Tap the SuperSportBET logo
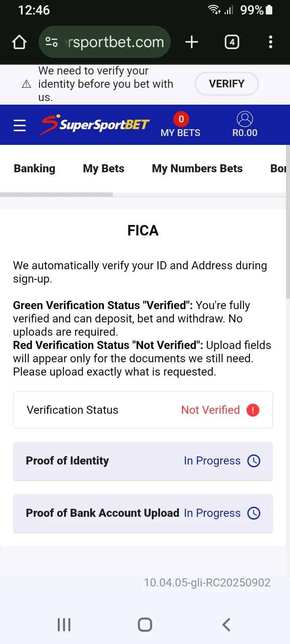Viewport: 290px width, 644px height. (95, 125)
